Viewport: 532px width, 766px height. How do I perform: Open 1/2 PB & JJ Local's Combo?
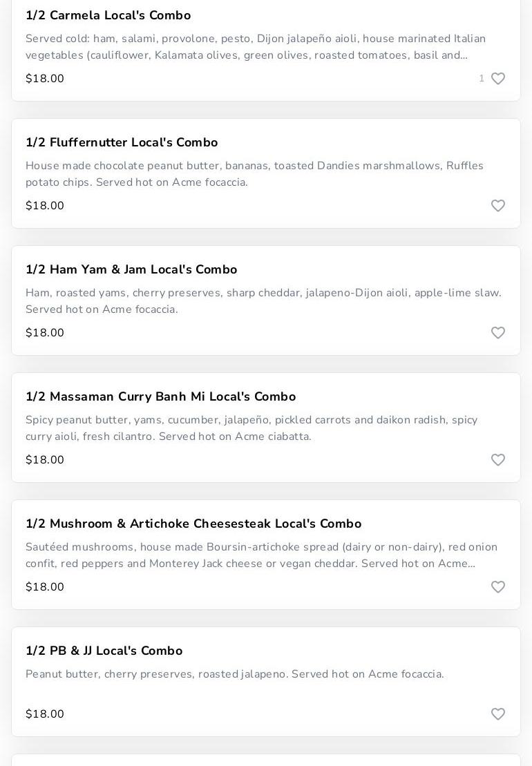click(x=104, y=651)
